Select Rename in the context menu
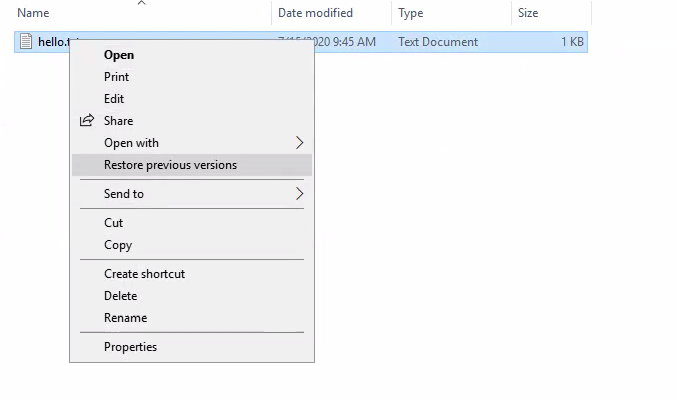This screenshot has width=677, height=400. coord(192,318)
